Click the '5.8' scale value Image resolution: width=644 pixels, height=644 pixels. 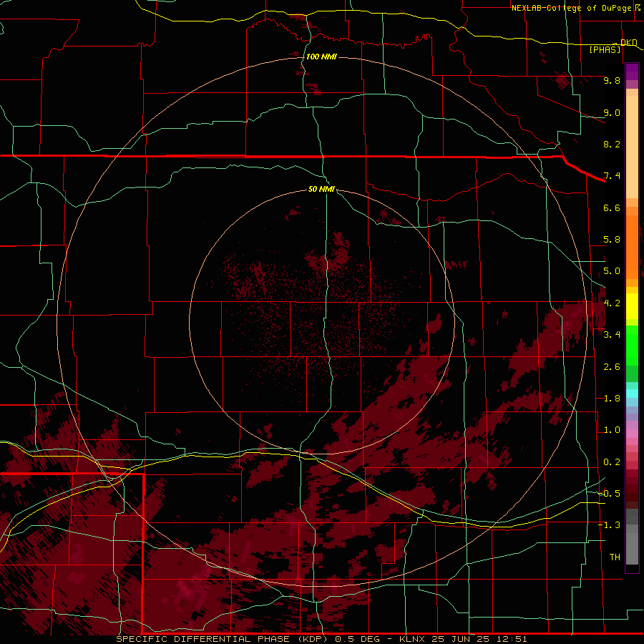coord(612,240)
